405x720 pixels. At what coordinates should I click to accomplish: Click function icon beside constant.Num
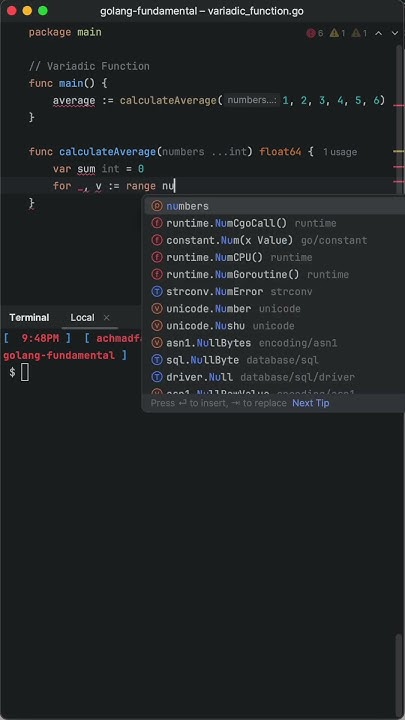157,240
